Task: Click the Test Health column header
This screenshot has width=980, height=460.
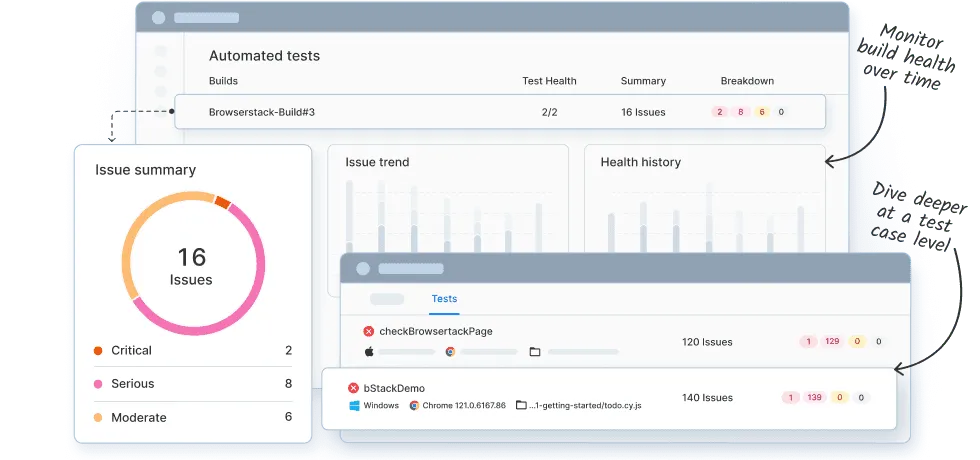Action: pyautogui.click(x=549, y=81)
